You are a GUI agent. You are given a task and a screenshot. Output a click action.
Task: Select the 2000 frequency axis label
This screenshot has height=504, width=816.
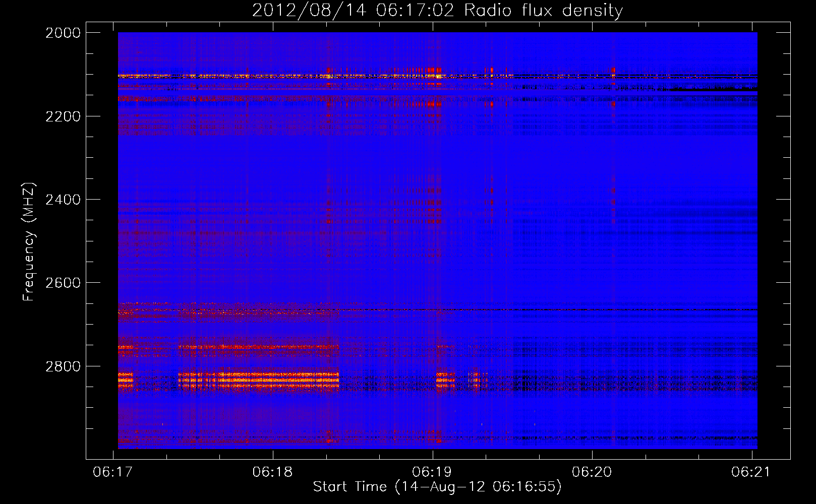tap(63, 33)
